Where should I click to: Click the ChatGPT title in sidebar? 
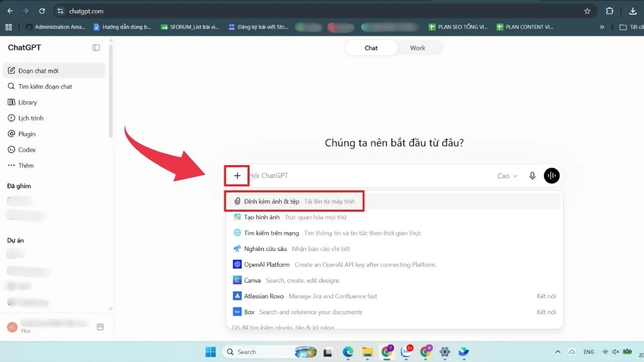(x=24, y=48)
